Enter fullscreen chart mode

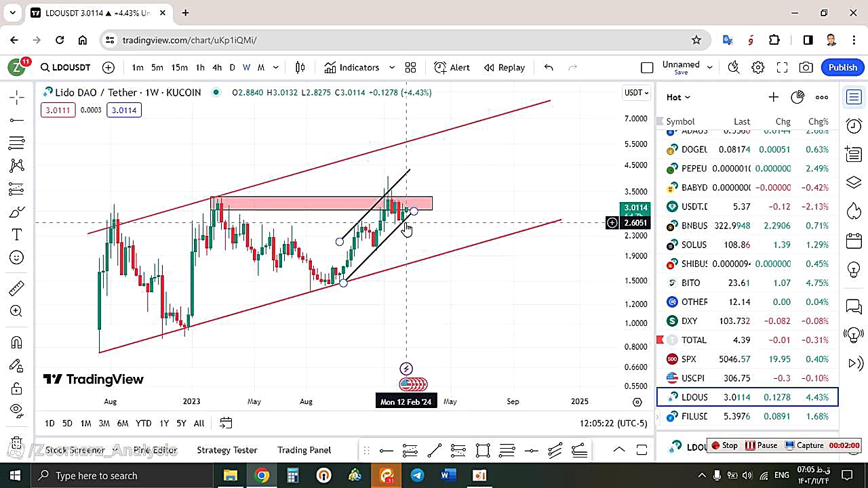[782, 67]
